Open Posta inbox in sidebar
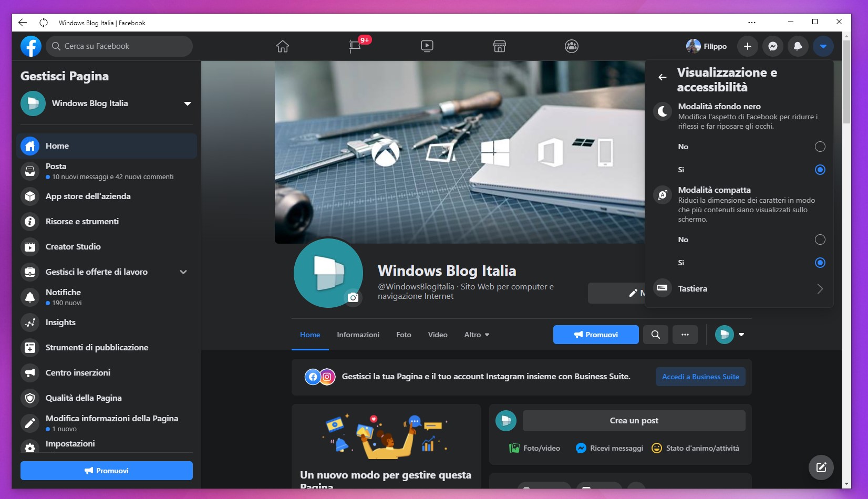This screenshot has width=868, height=499. (107, 171)
